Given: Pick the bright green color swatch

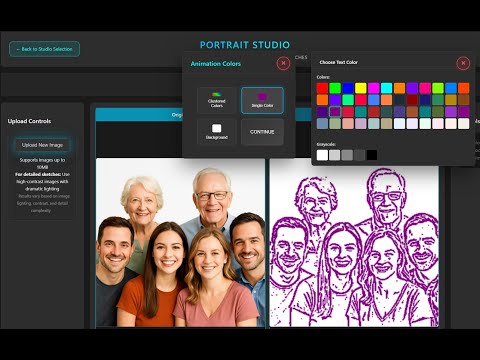Looking at the screenshot, I should [335, 88].
